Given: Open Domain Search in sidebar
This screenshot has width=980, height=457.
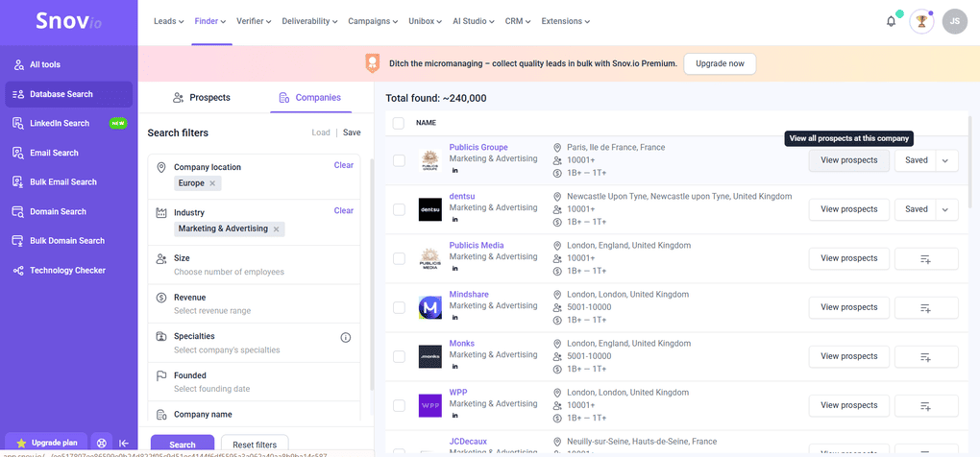Looking at the screenshot, I should (x=69, y=211).
